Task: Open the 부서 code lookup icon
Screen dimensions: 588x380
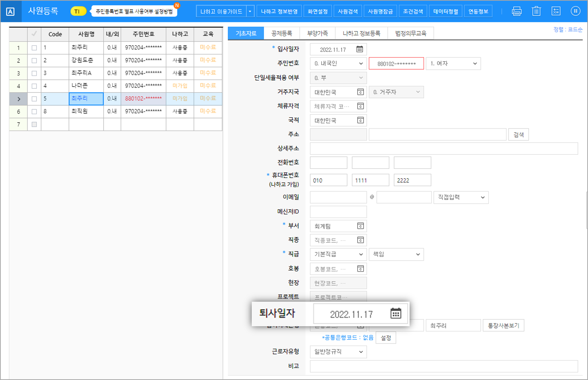Action: 360,226
